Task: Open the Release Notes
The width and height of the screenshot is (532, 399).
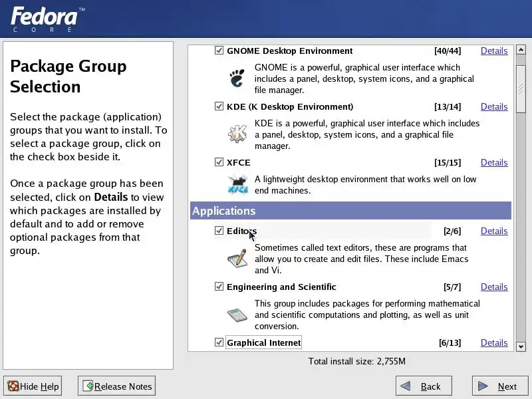Action: pyautogui.click(x=117, y=386)
